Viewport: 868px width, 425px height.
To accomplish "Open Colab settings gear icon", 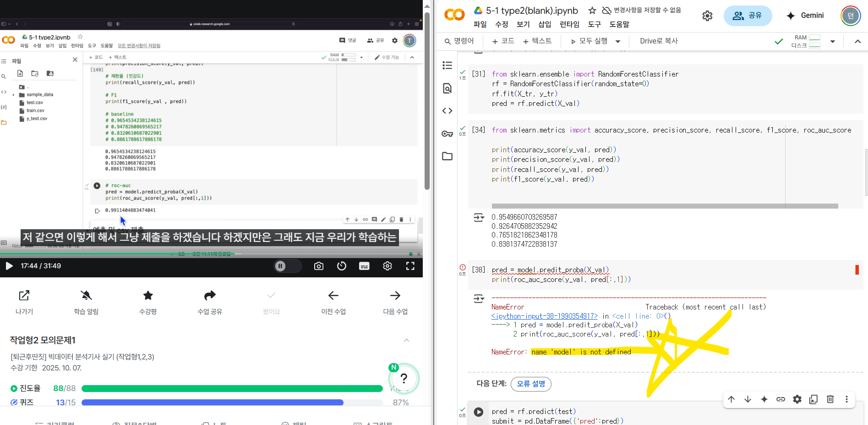I will pyautogui.click(x=707, y=16).
